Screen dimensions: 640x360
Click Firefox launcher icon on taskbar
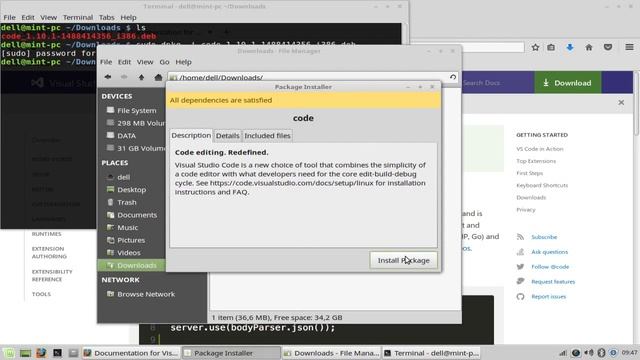41,353
